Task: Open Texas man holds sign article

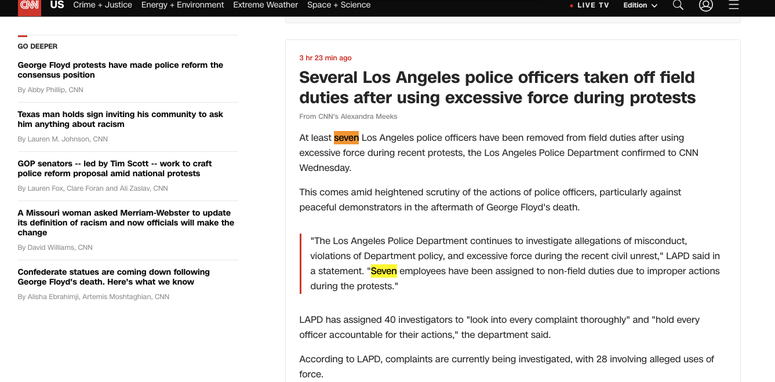Action: (120, 119)
